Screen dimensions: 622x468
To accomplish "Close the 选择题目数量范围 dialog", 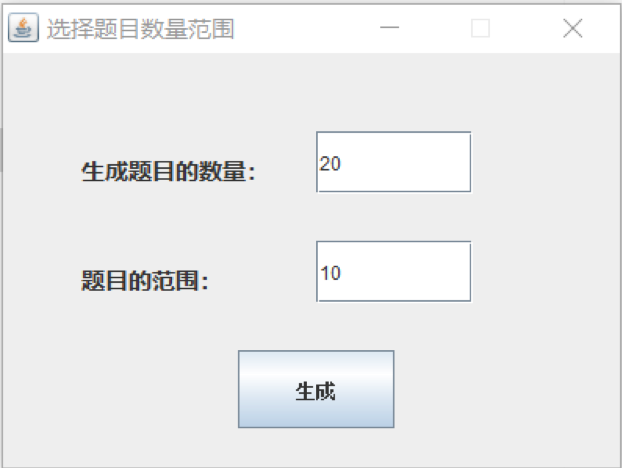I will (x=572, y=28).
